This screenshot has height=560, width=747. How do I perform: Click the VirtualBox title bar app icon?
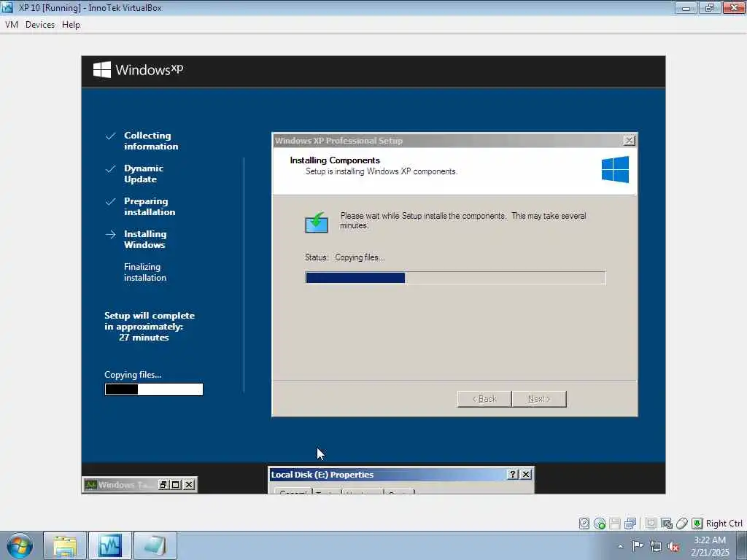[7, 7]
